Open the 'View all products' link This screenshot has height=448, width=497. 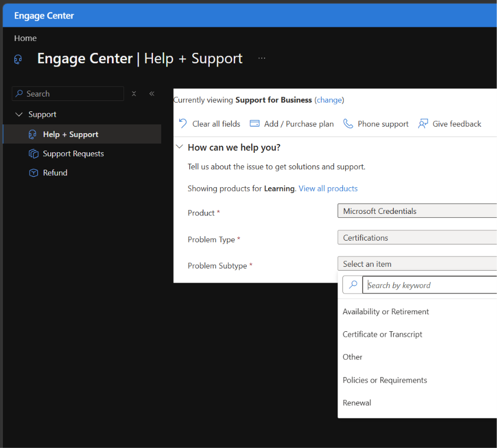click(x=328, y=189)
